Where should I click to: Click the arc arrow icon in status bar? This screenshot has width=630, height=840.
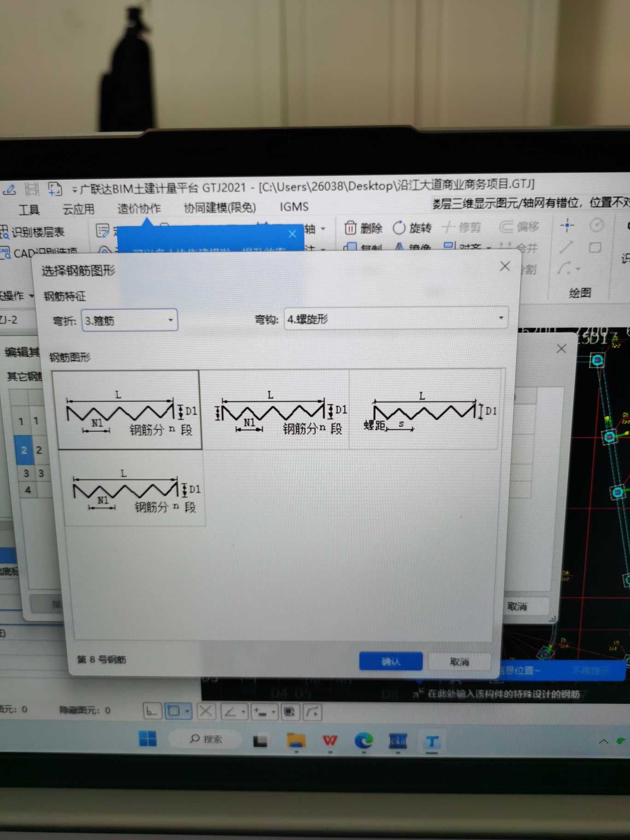pyautogui.click(x=312, y=712)
